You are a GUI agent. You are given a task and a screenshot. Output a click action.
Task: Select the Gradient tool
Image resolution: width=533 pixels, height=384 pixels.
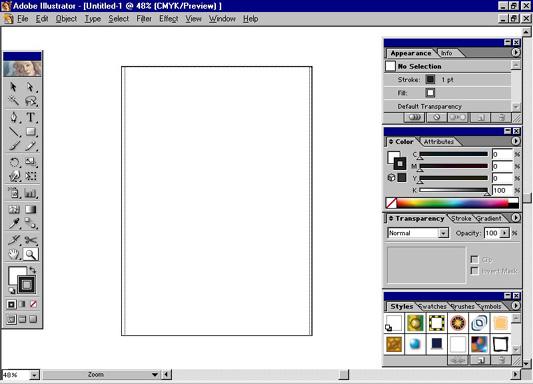coord(31,209)
